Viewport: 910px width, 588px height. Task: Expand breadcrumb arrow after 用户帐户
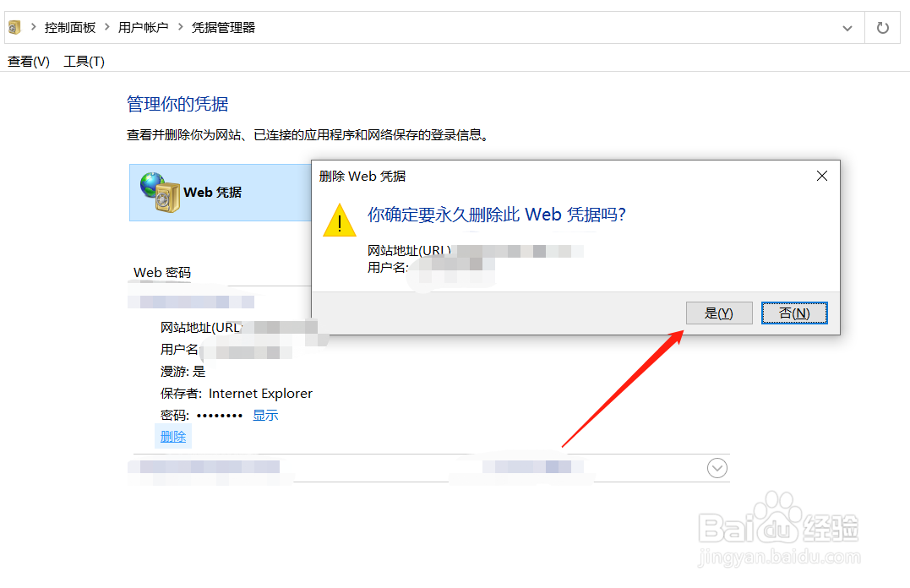pos(180,27)
